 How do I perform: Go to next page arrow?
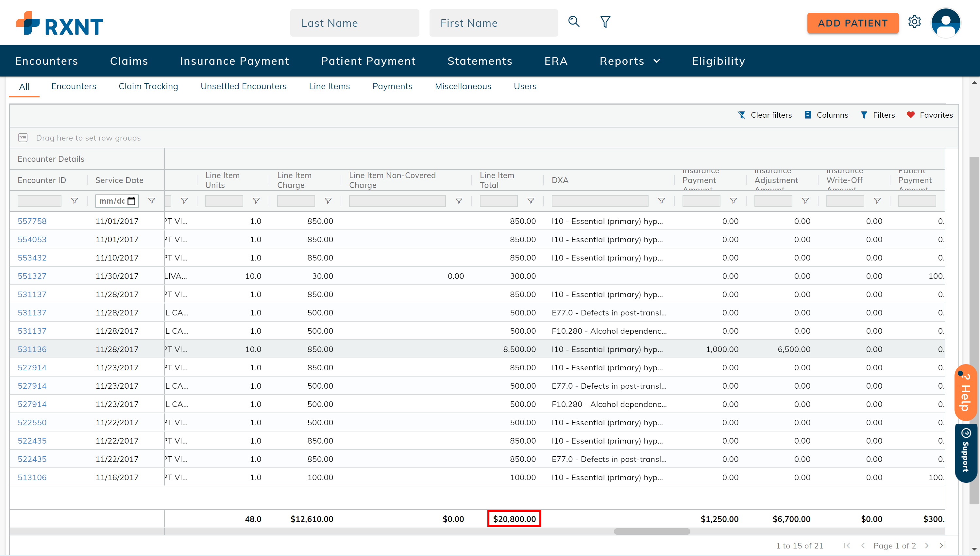click(926, 545)
